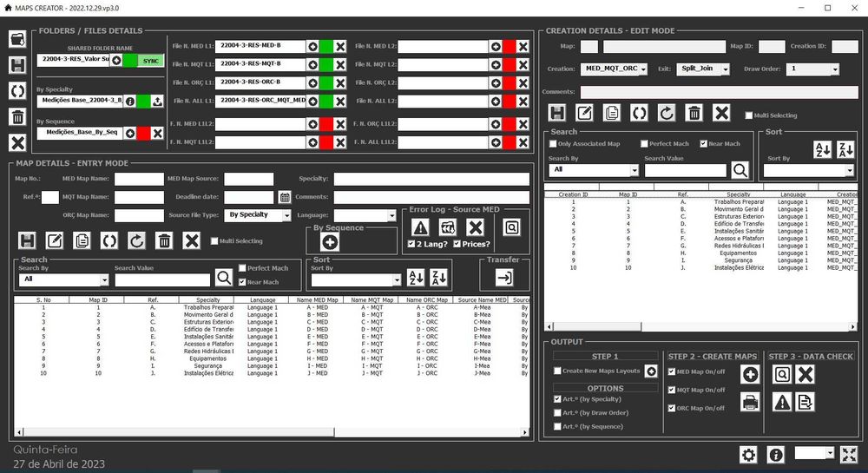Click Name MED Map column header
The width and height of the screenshot is (868, 473).
[317, 299]
